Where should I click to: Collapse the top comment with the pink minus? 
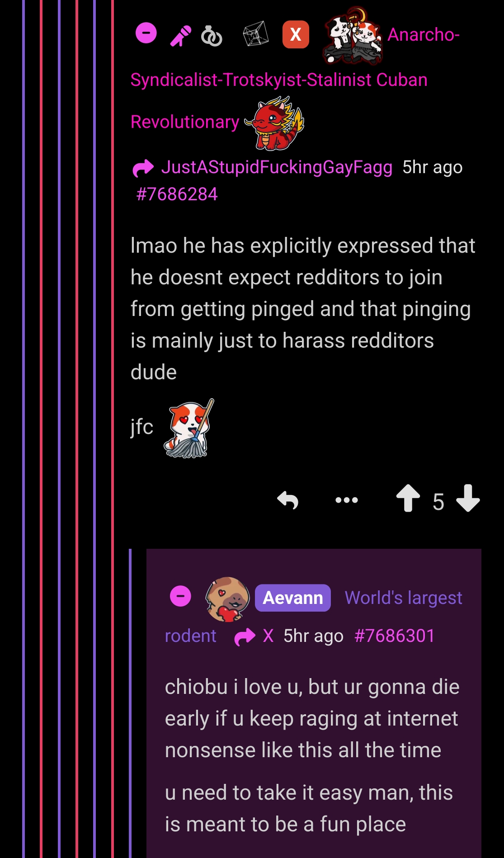[x=146, y=33]
